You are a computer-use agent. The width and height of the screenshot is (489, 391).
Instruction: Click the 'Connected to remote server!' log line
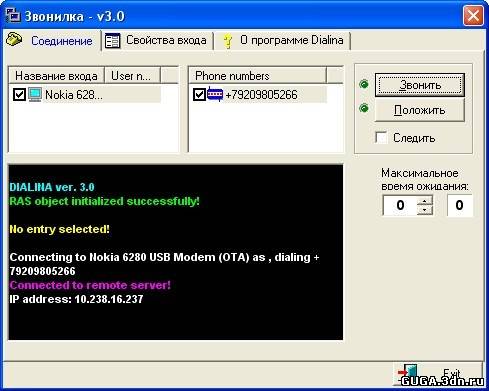90,285
